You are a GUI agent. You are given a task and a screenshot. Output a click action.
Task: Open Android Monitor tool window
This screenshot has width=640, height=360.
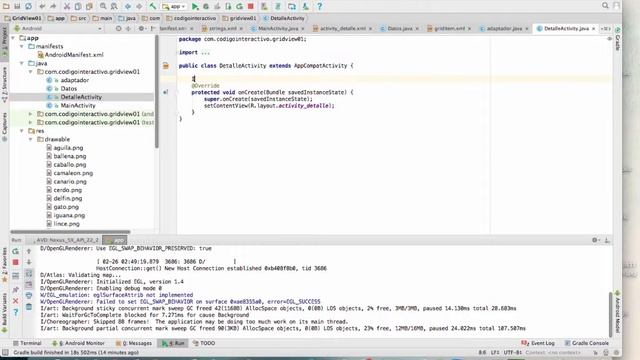(x=78, y=343)
